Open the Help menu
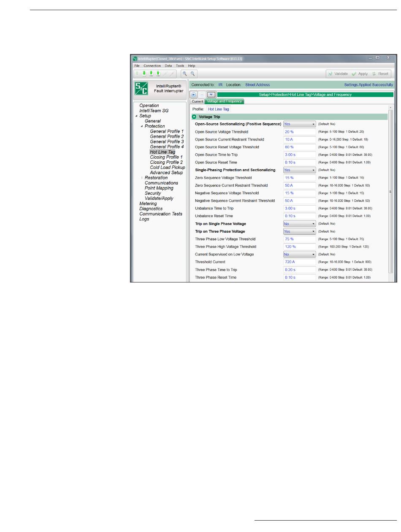This screenshot has height=532, width=401. [x=192, y=66]
